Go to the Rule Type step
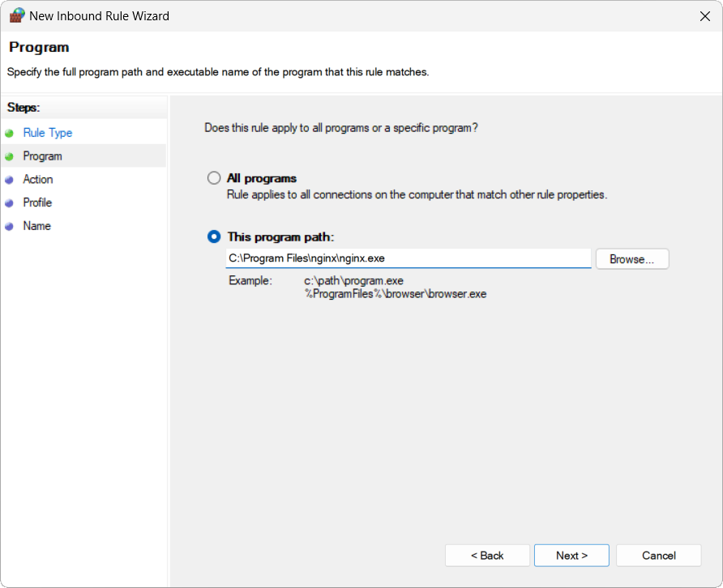 click(48, 133)
